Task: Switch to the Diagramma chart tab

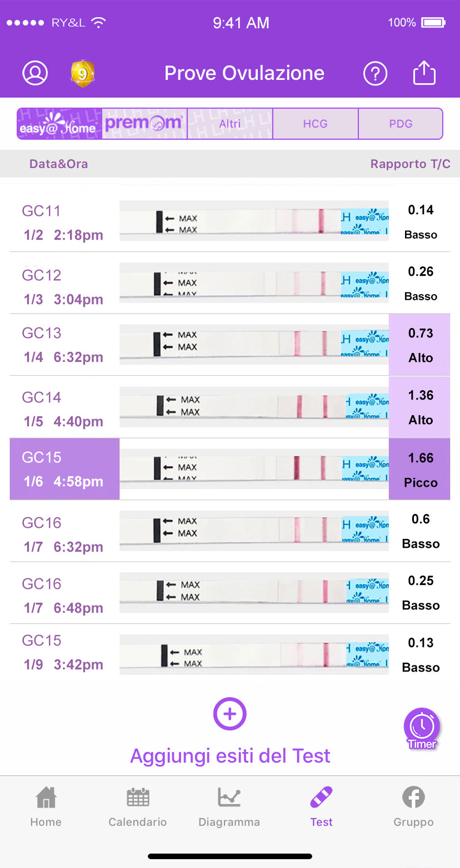Action: point(229,807)
